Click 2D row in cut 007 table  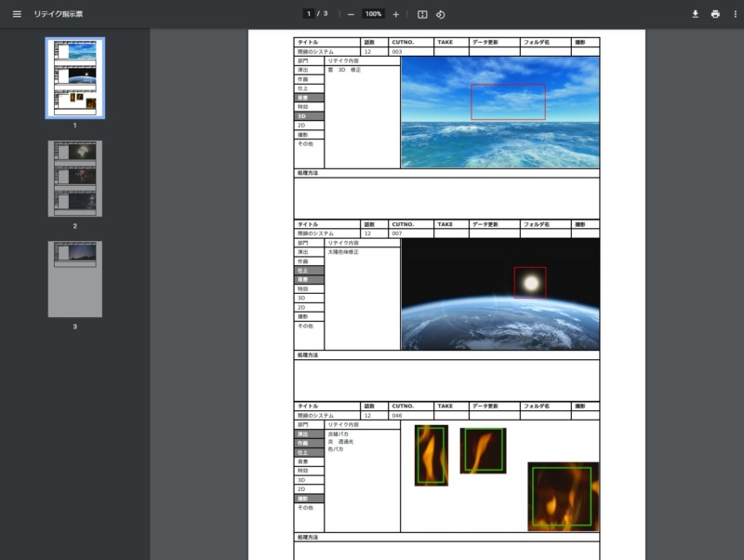pyautogui.click(x=309, y=308)
